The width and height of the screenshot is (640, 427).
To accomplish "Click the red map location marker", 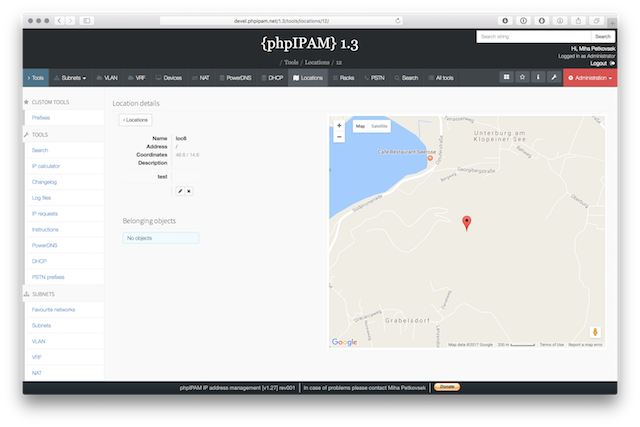I will (466, 223).
